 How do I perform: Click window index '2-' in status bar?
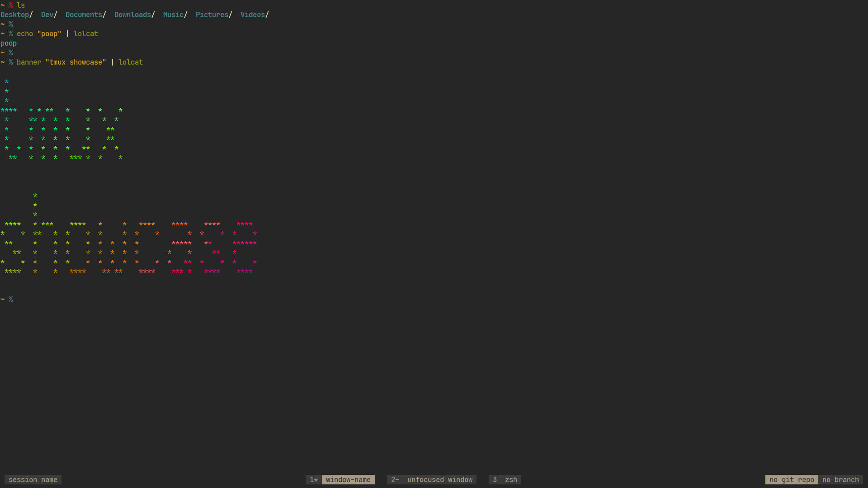(395, 479)
